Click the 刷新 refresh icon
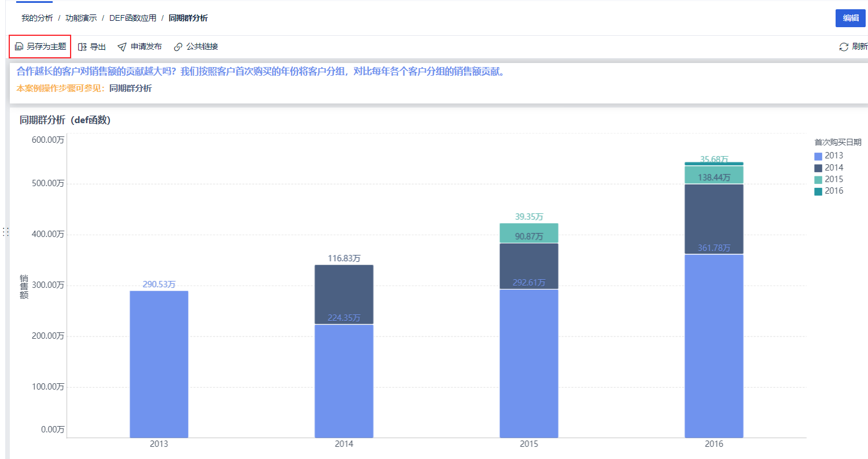This screenshot has width=868, height=459. coord(844,47)
